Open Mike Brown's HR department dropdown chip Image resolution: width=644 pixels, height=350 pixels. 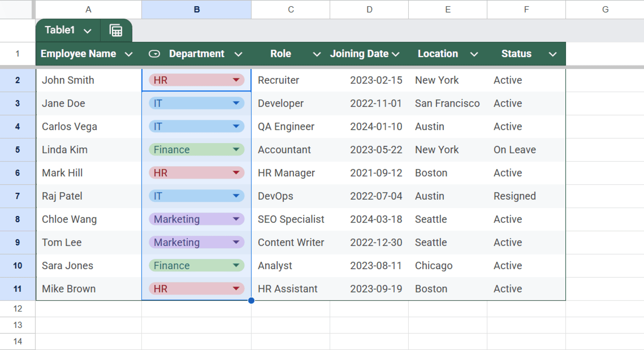click(x=236, y=288)
